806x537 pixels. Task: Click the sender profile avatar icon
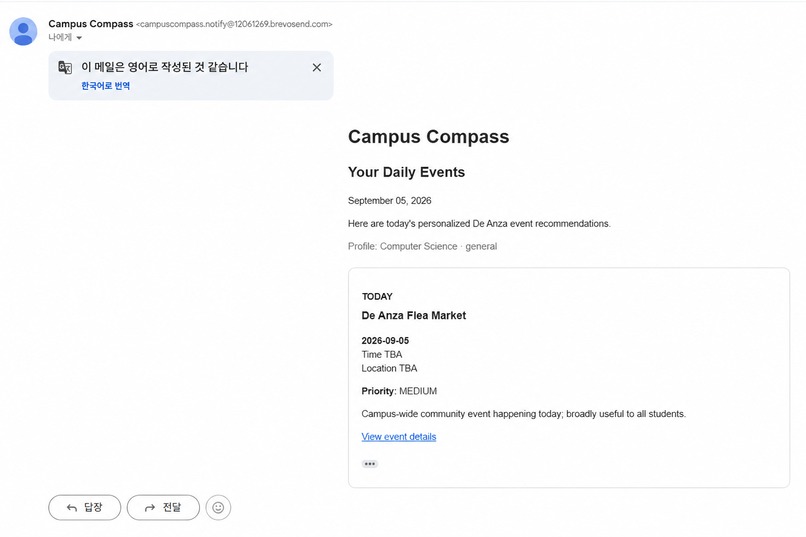coord(23,31)
